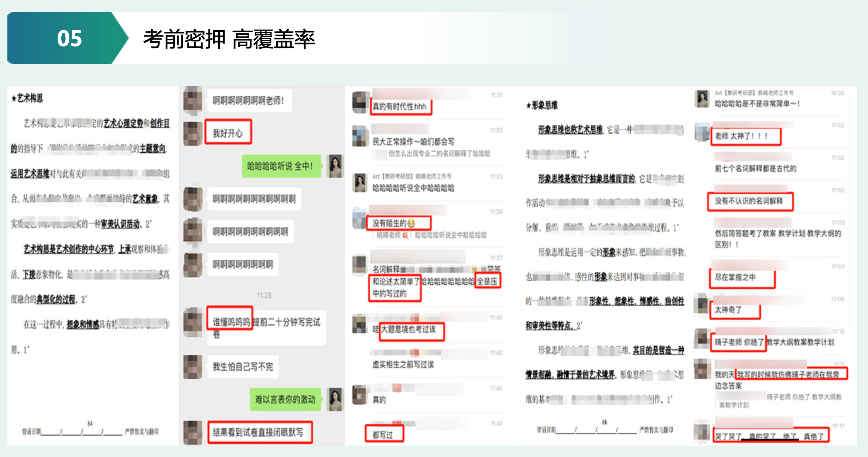The width and height of the screenshot is (868, 457).
Task: Click page number "86" on the notes page
Action: [605, 422]
